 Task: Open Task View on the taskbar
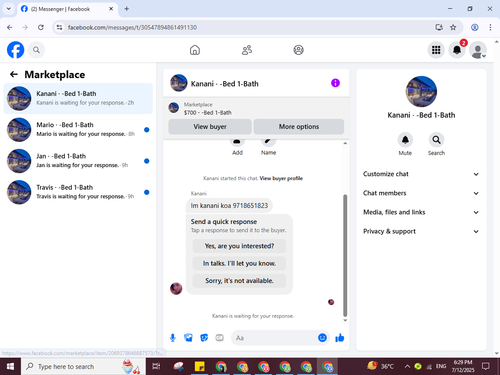[x=156, y=366]
